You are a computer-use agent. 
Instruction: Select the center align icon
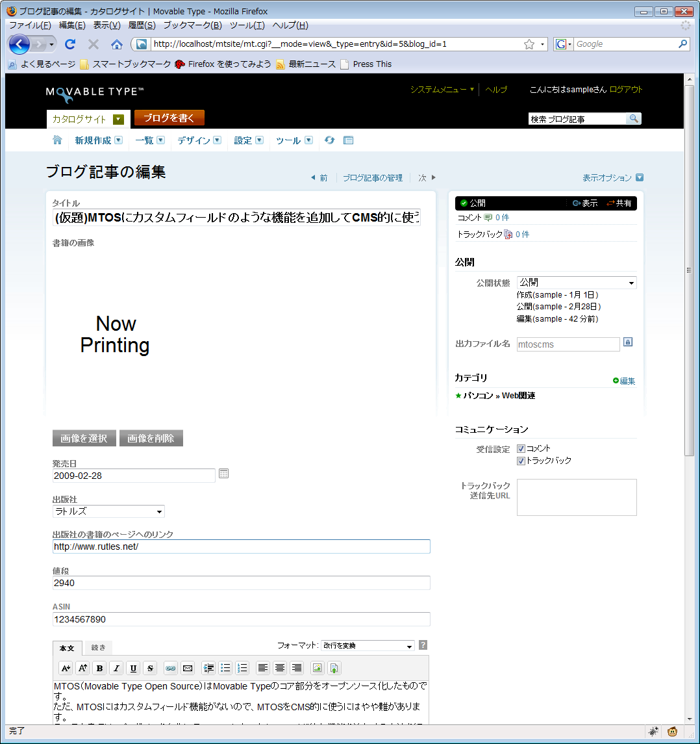[x=280, y=668]
